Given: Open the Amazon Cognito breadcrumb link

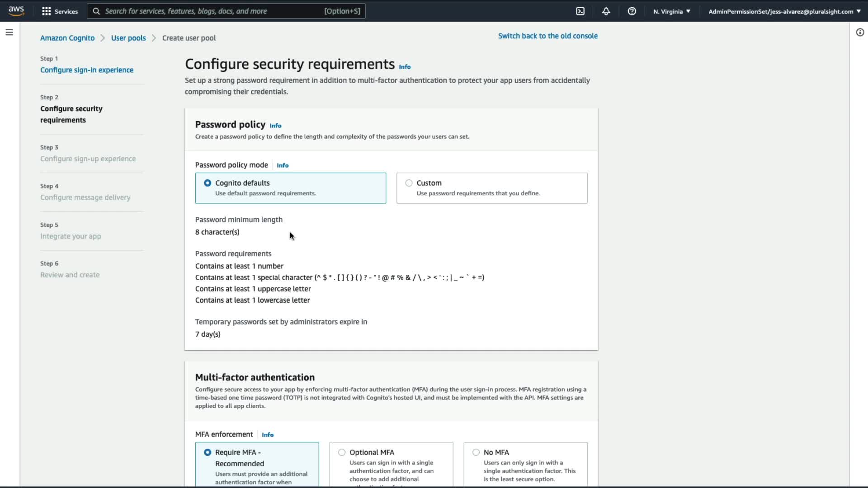Looking at the screenshot, I should [67, 38].
